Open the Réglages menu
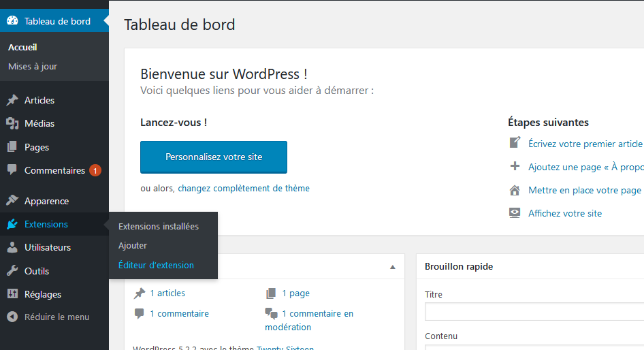Viewport: 644px width, 350px height. click(43, 295)
